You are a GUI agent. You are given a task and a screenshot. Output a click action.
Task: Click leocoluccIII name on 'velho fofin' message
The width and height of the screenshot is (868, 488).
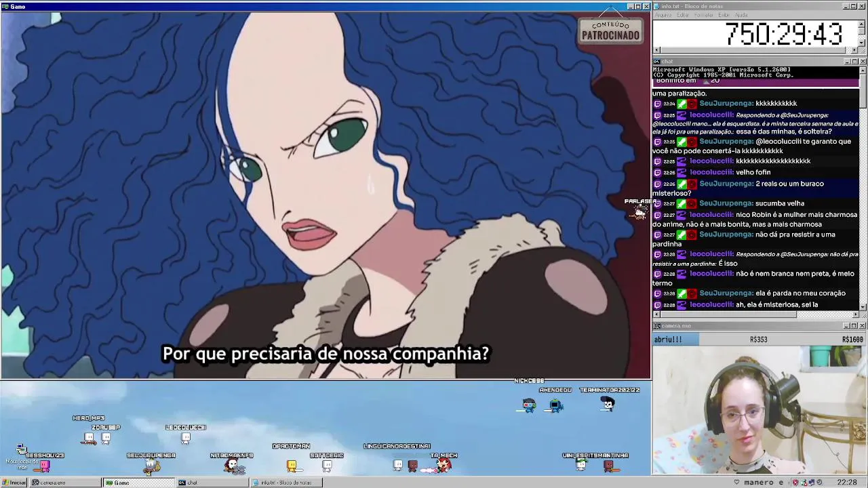tap(711, 173)
